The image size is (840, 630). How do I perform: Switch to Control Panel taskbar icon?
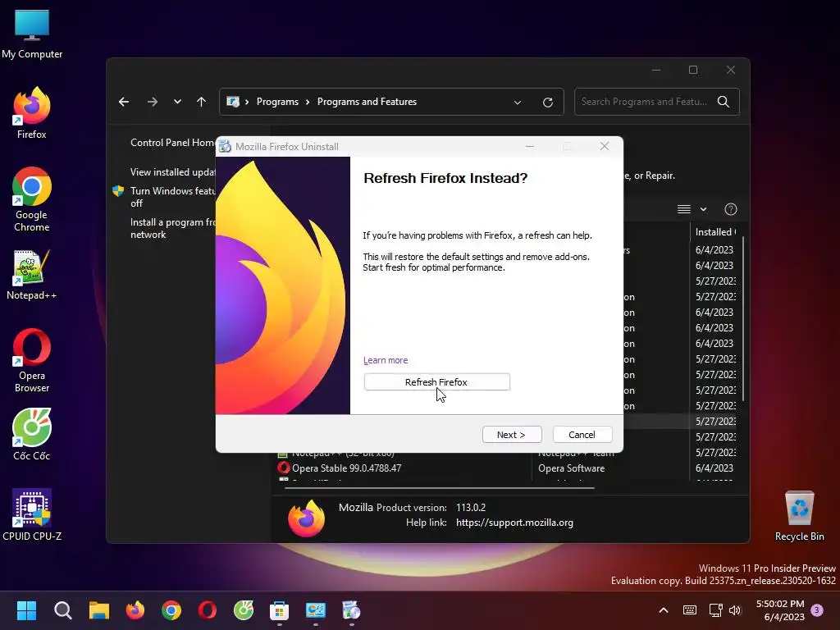tap(316, 610)
